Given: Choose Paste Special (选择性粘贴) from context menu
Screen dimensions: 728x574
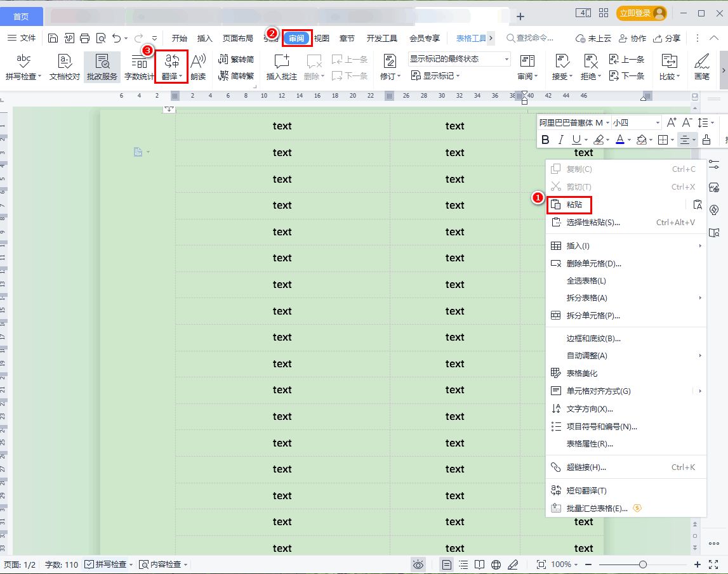Looking at the screenshot, I should point(626,222).
